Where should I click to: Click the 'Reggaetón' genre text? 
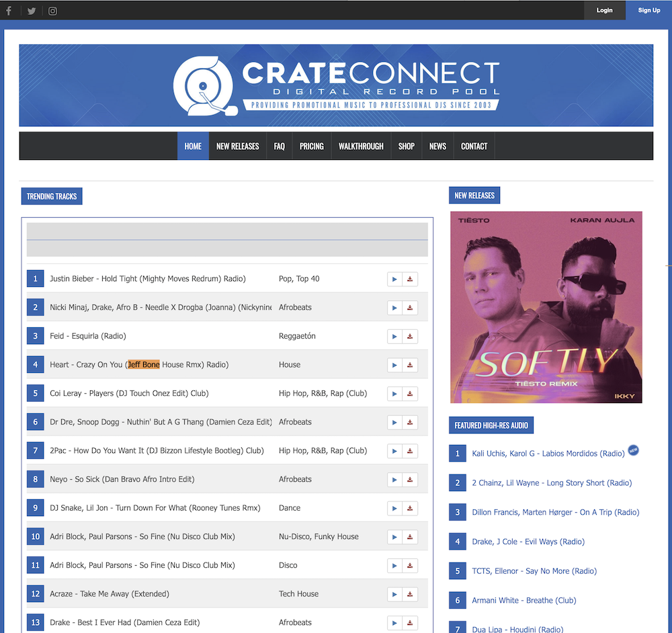297,336
